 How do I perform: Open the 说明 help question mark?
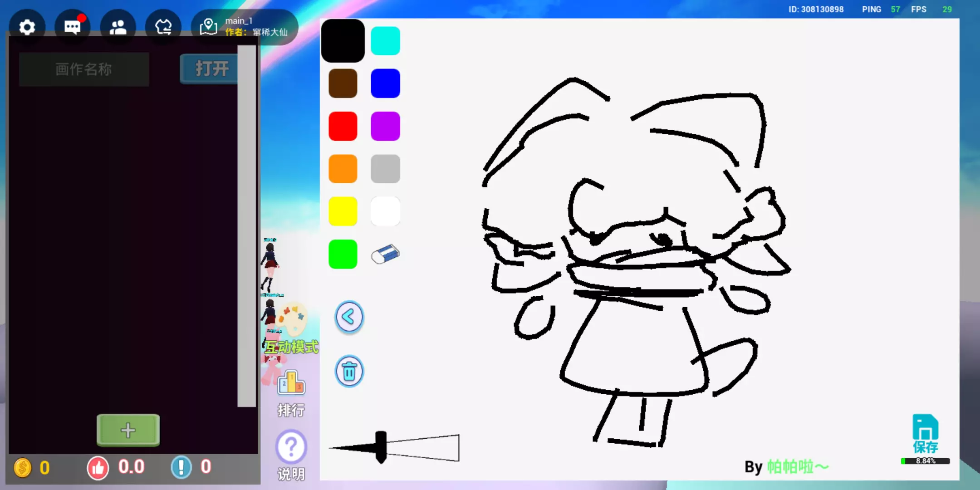(x=291, y=447)
